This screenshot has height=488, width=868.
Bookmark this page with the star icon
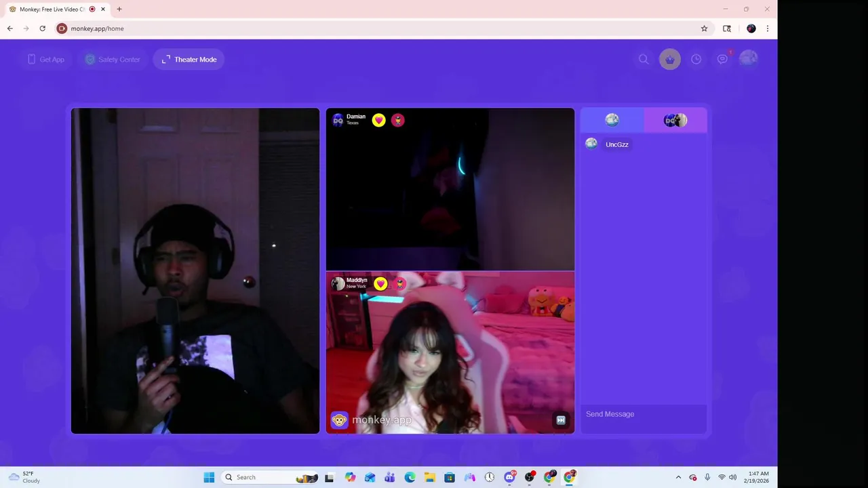click(704, 28)
